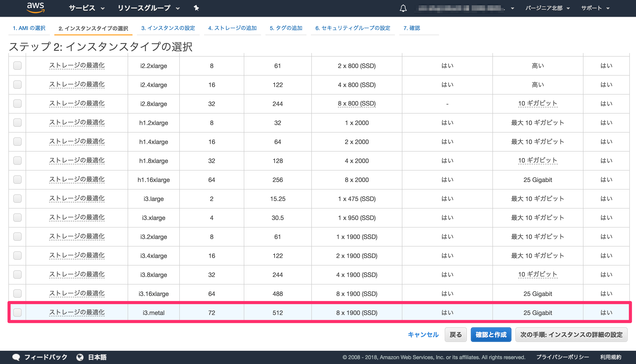Image resolution: width=636 pixels, height=364 pixels.
Task: Open the サービス dropdown menu
Action: [87, 8]
